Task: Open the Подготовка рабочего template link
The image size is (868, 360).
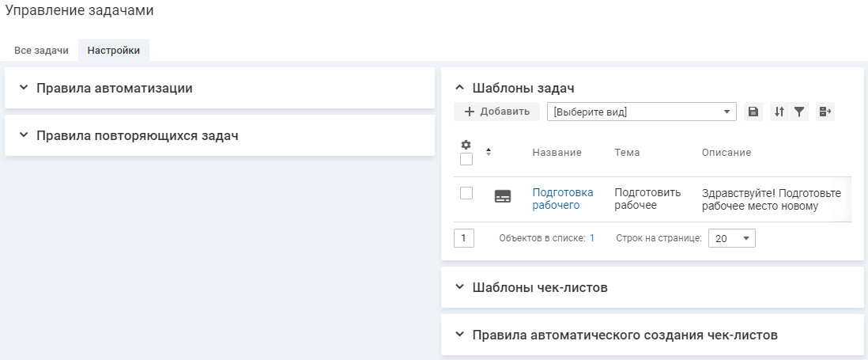Action: tap(562, 199)
